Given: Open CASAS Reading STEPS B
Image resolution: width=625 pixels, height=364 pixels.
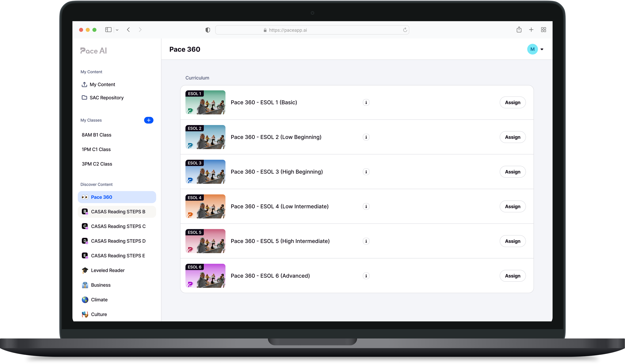Looking at the screenshot, I should 118,212.
